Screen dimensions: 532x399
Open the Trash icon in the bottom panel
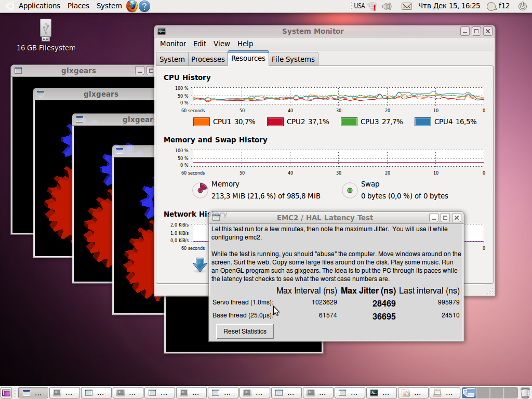pyautogui.click(x=525, y=393)
